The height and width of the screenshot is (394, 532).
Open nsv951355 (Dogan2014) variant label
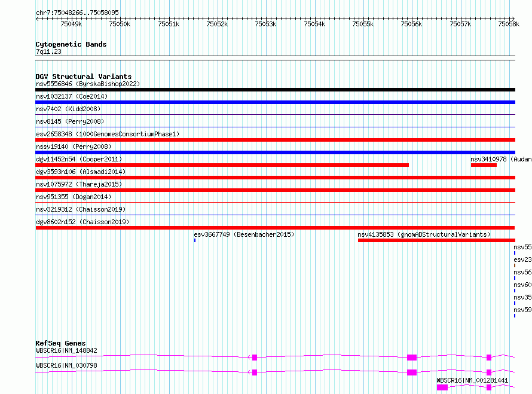[x=74, y=197]
